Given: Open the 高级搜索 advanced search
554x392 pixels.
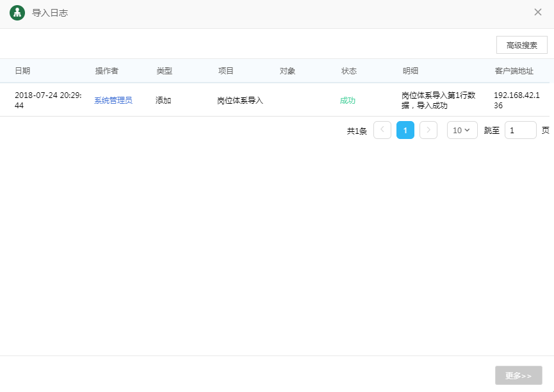Looking at the screenshot, I should [x=521, y=45].
